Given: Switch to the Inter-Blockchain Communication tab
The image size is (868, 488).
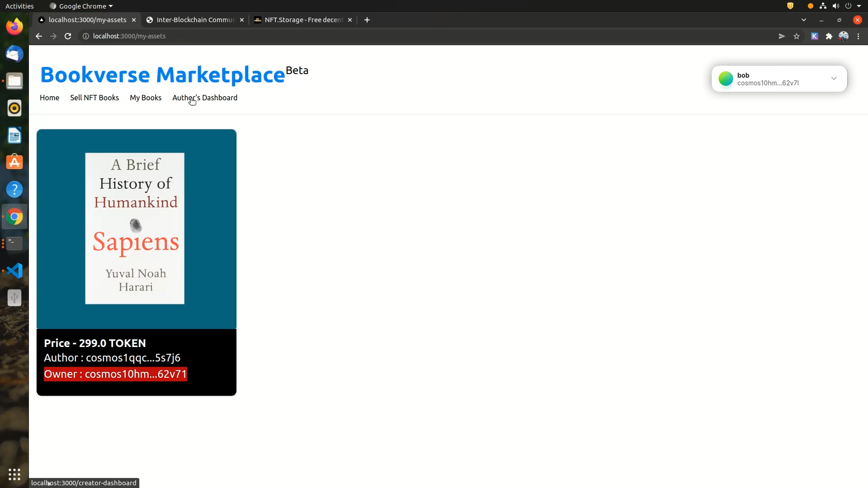Looking at the screenshot, I should tap(195, 20).
